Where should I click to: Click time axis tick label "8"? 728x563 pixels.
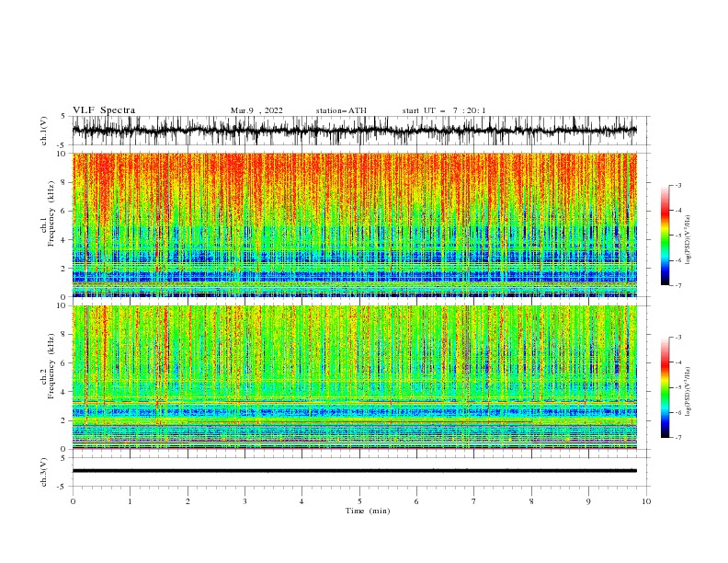[x=531, y=501]
